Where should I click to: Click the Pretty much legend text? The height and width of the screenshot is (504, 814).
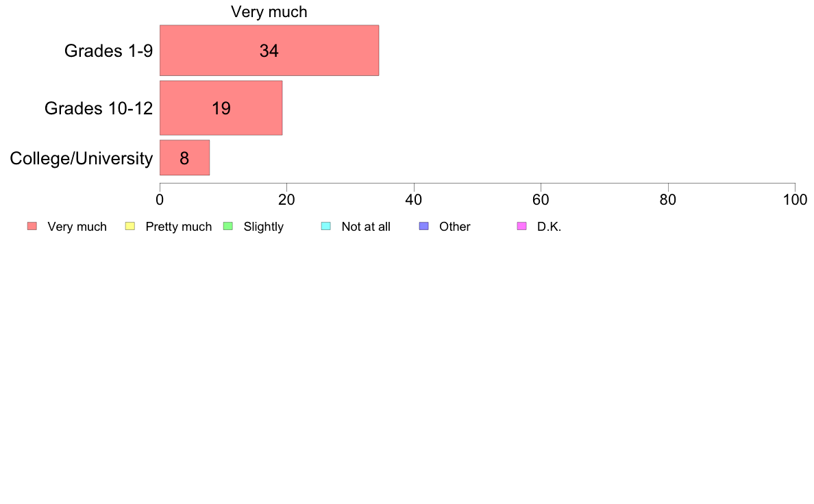(x=179, y=227)
